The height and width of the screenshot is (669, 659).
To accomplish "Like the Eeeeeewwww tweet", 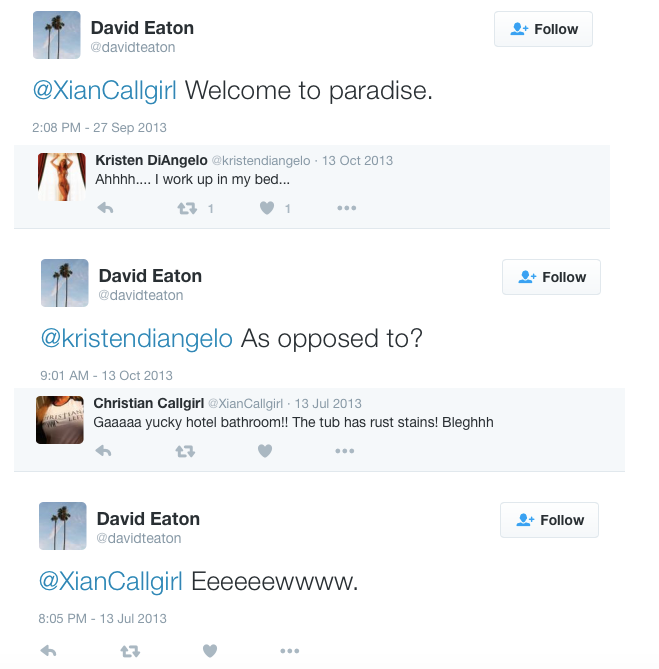I will click(x=210, y=651).
